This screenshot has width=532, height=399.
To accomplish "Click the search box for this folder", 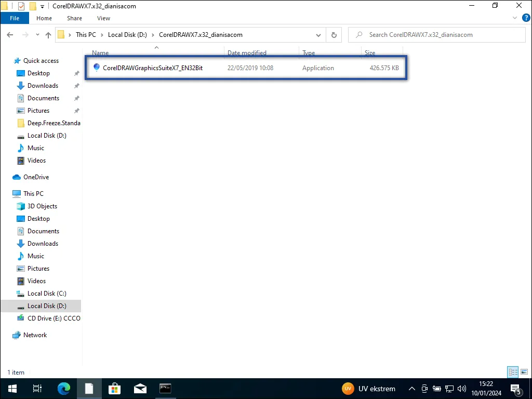I will pyautogui.click(x=439, y=35).
